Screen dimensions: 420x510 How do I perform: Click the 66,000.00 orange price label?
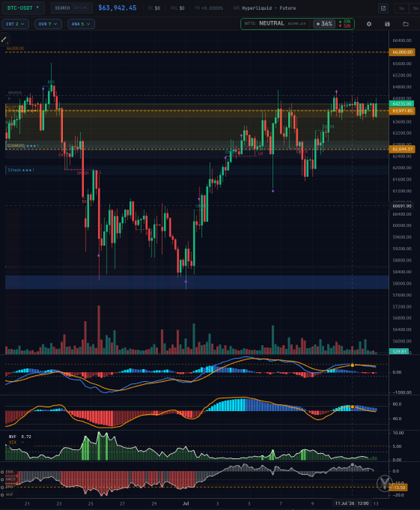pyautogui.click(x=402, y=52)
